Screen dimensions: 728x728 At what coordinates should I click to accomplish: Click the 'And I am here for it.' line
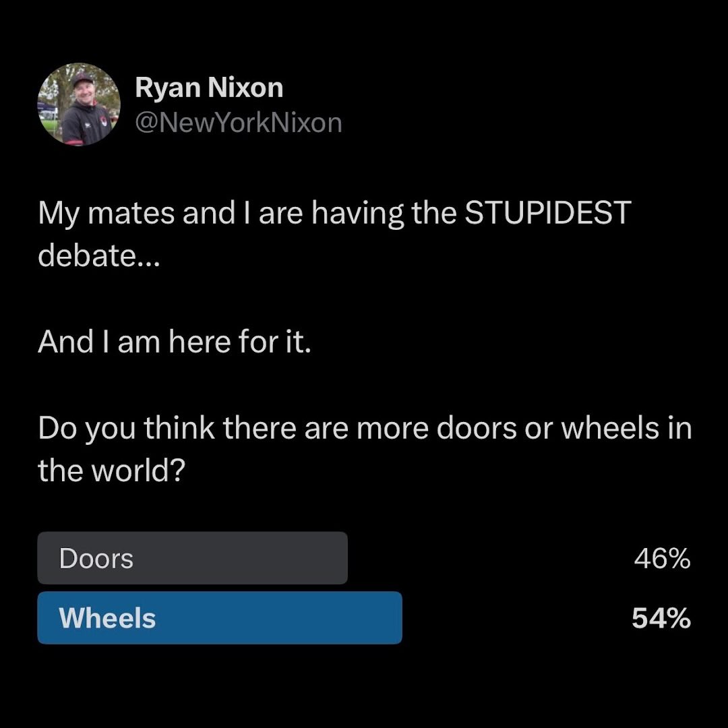(175, 341)
